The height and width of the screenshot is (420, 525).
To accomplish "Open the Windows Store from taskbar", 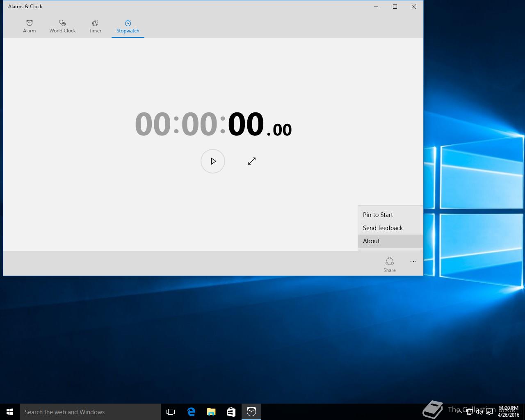I will point(231,412).
